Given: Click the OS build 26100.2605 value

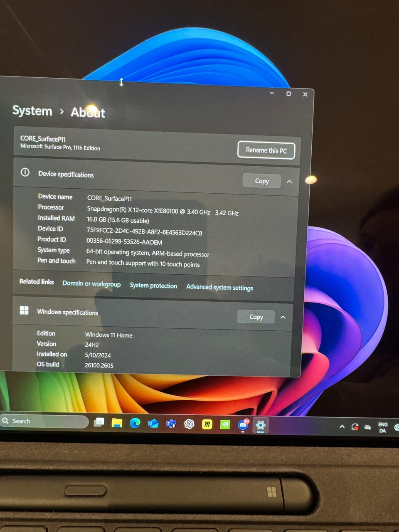Looking at the screenshot, I should 99,365.
